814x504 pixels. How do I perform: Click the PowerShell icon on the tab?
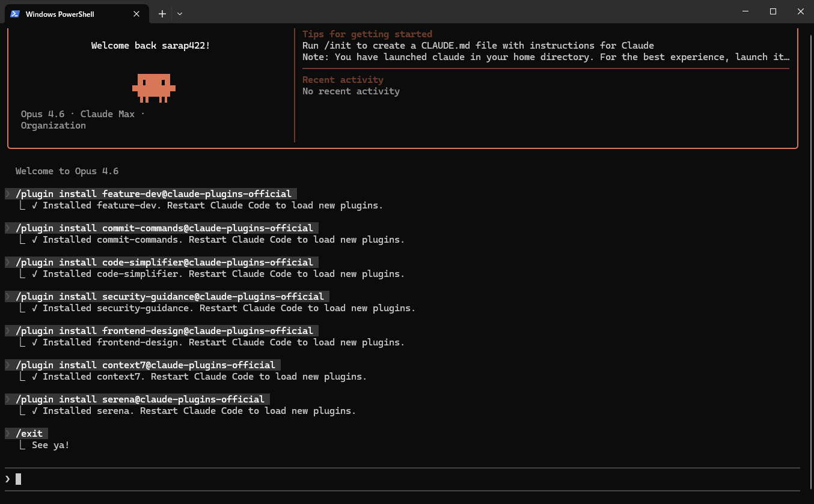click(14, 13)
